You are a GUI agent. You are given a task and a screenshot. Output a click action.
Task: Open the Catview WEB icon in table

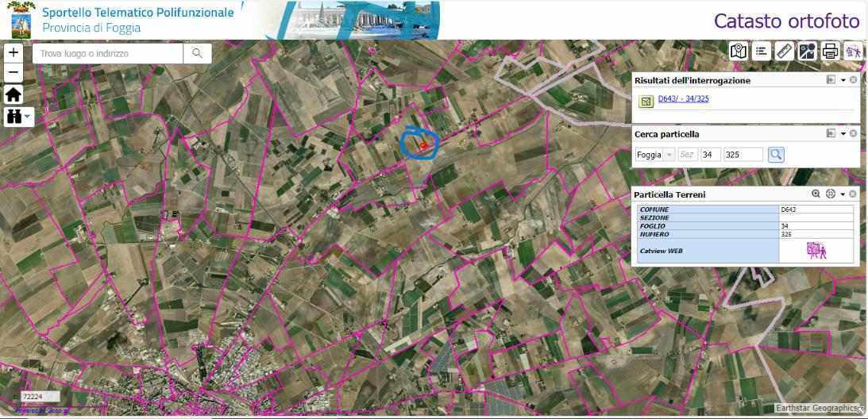(816, 251)
